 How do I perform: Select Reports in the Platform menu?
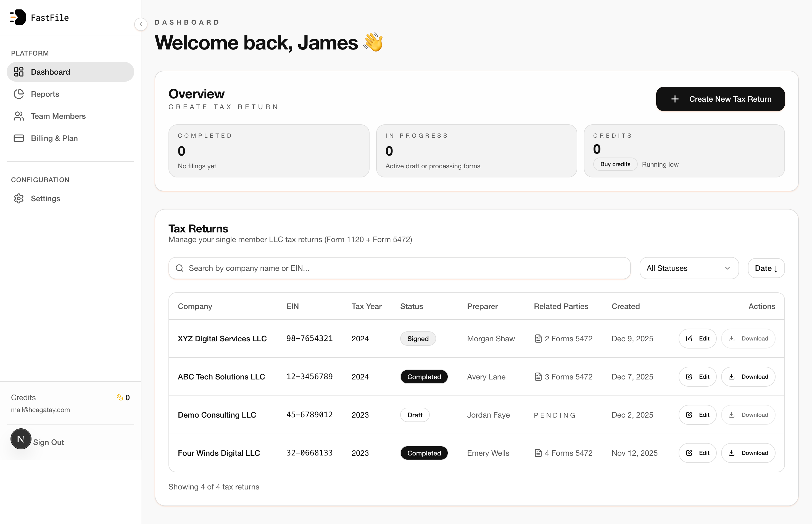click(44, 94)
